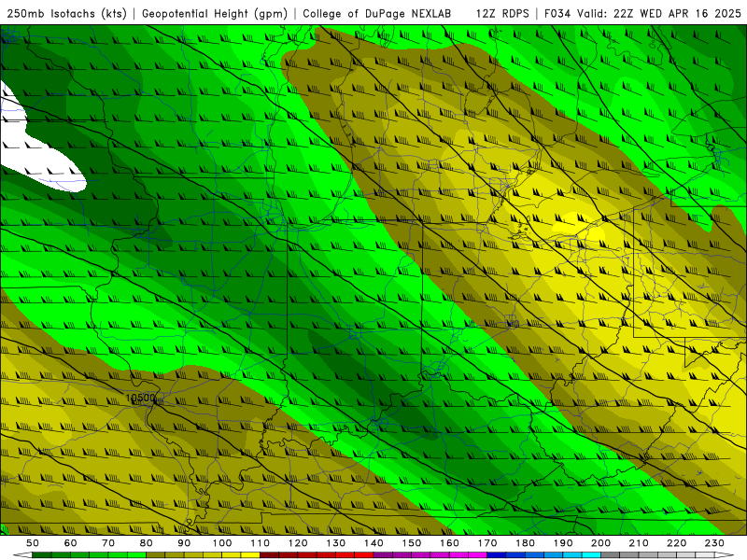
Task: Click the '180' color bar label
Action: [x=526, y=543]
